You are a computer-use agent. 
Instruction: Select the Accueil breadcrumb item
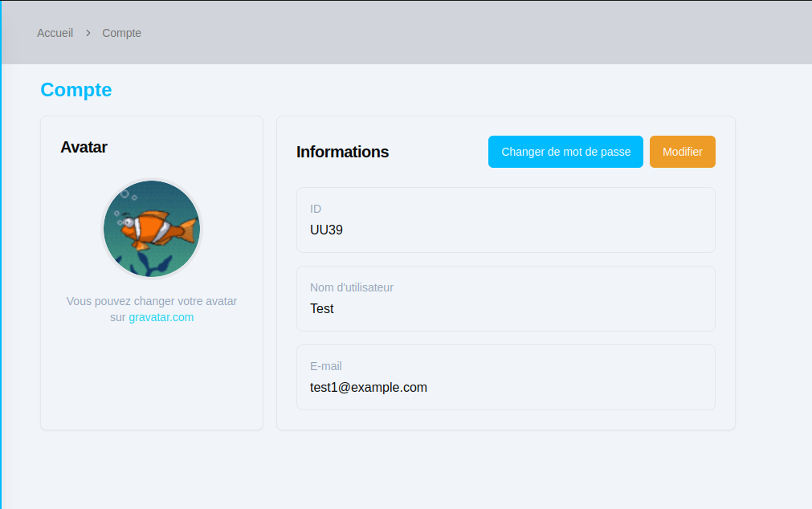[55, 33]
